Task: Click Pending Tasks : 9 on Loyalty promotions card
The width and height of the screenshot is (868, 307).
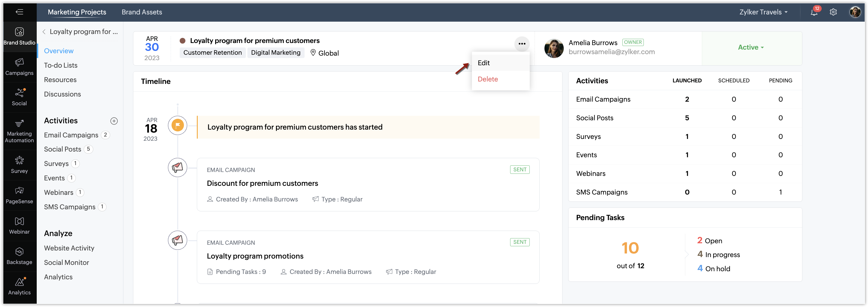Action: click(x=237, y=272)
